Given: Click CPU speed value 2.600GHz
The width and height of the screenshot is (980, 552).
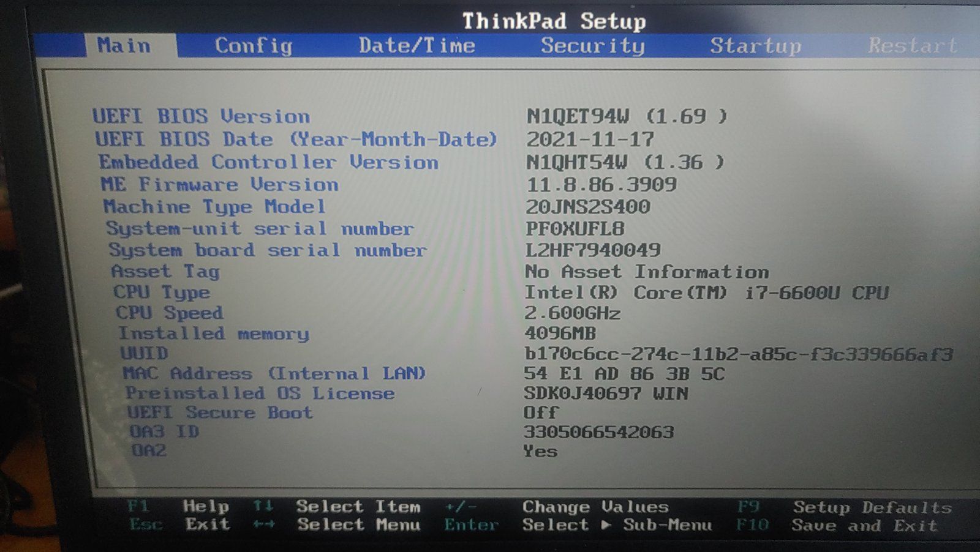Looking at the screenshot, I should point(572,313).
